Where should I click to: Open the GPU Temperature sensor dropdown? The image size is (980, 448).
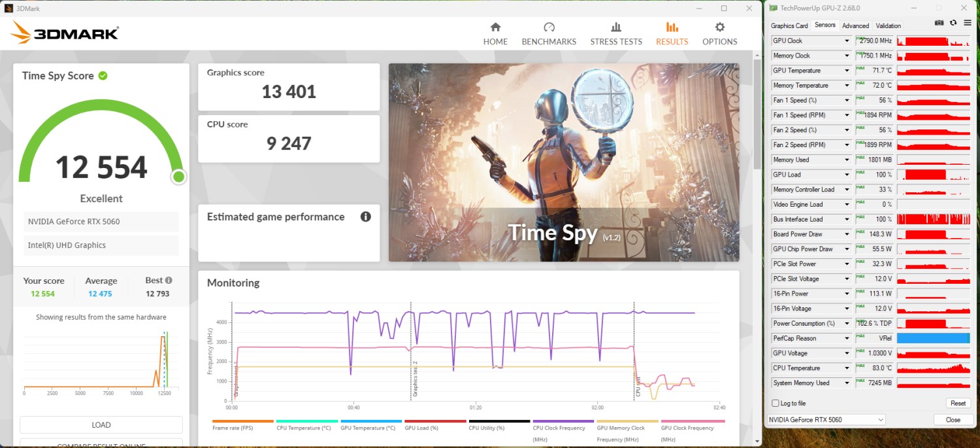click(847, 71)
